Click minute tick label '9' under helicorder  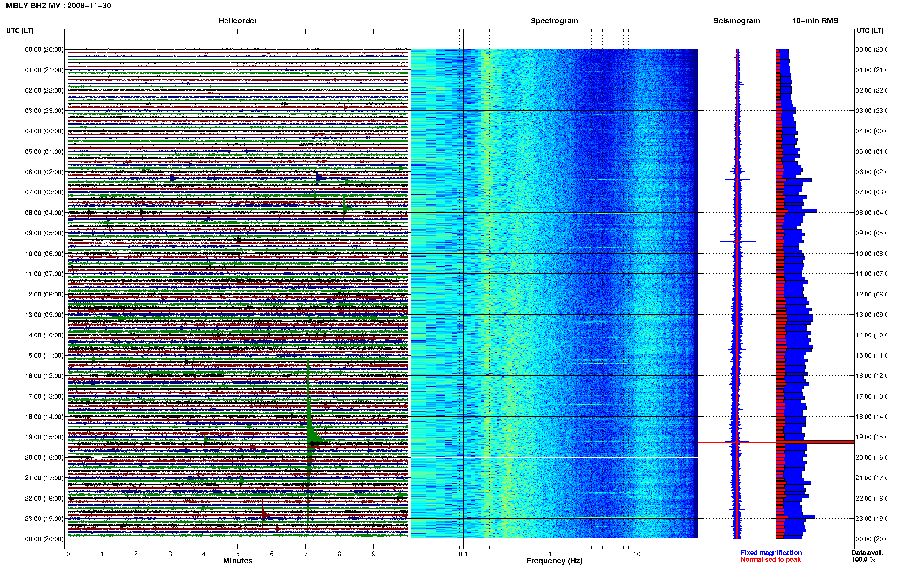374,554
